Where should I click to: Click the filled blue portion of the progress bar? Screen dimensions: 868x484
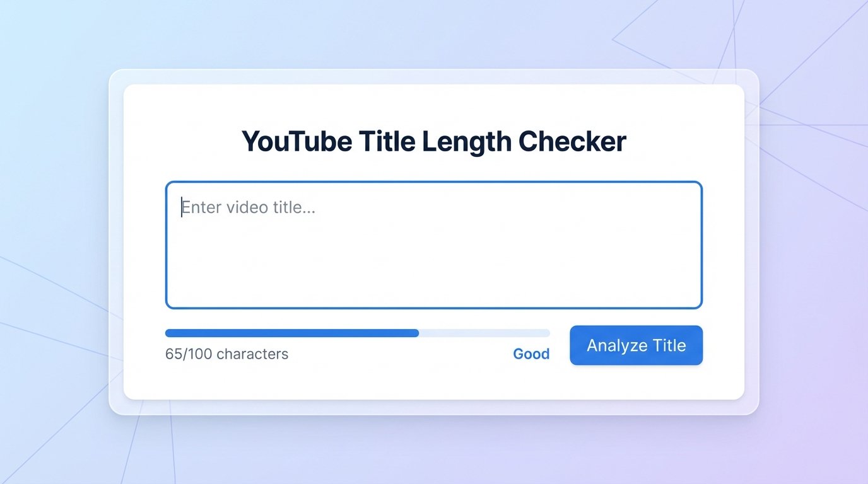(290, 333)
